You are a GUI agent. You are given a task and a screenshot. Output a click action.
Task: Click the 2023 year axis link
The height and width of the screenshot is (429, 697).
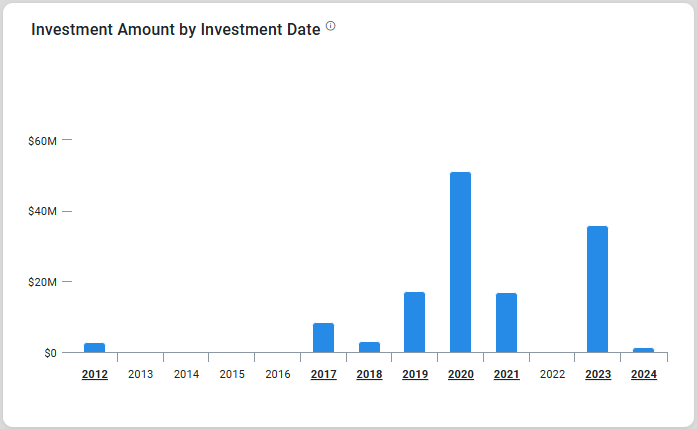pos(597,374)
